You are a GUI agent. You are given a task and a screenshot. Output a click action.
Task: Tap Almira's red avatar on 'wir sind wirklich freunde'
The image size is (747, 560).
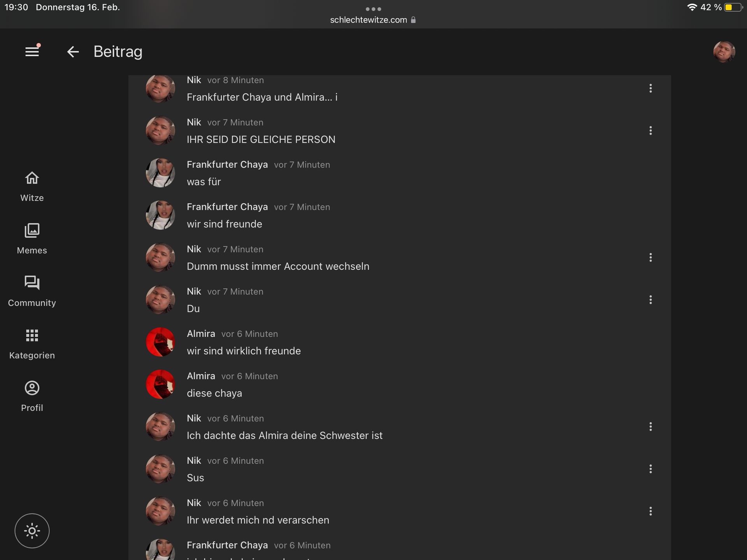pyautogui.click(x=160, y=342)
